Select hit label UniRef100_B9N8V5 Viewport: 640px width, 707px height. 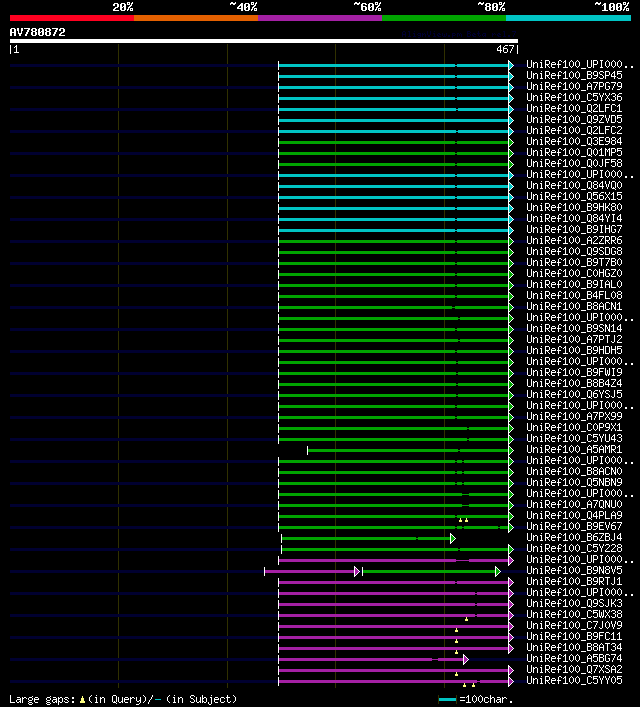pos(574,570)
